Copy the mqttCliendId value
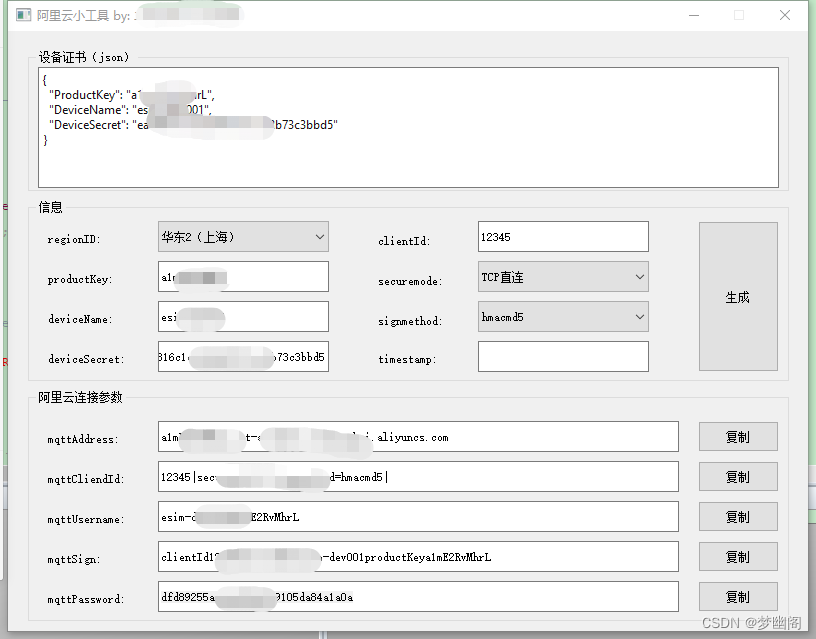816x639 pixels. coord(738,477)
